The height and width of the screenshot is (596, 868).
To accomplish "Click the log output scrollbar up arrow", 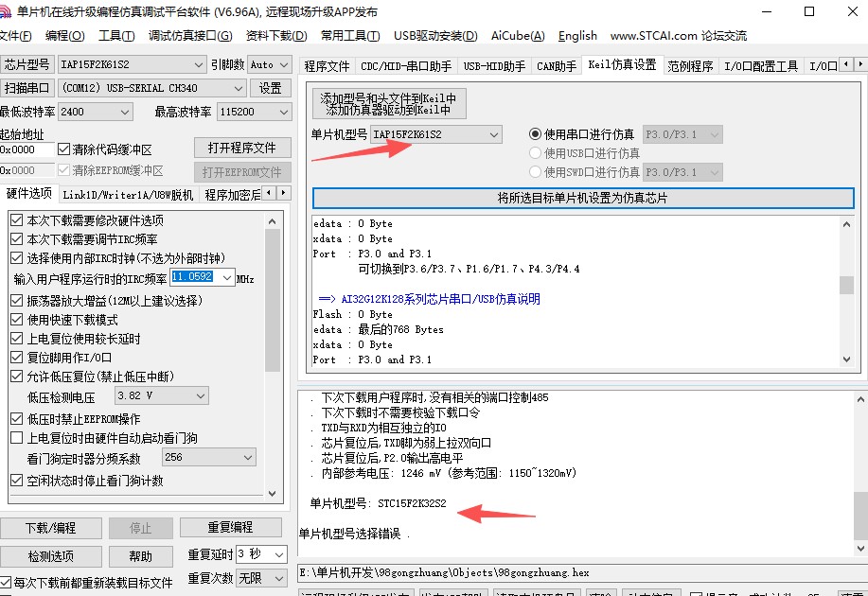I will pos(860,399).
